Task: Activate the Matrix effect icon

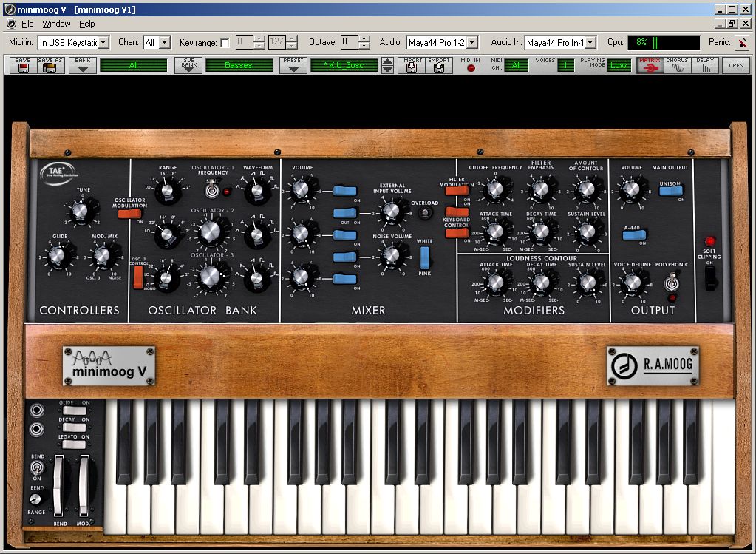Action: (x=650, y=65)
